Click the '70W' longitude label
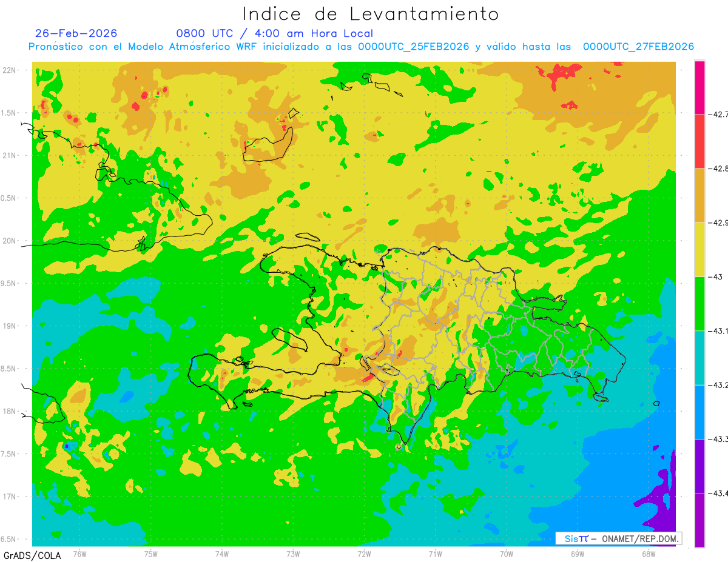 507,554
